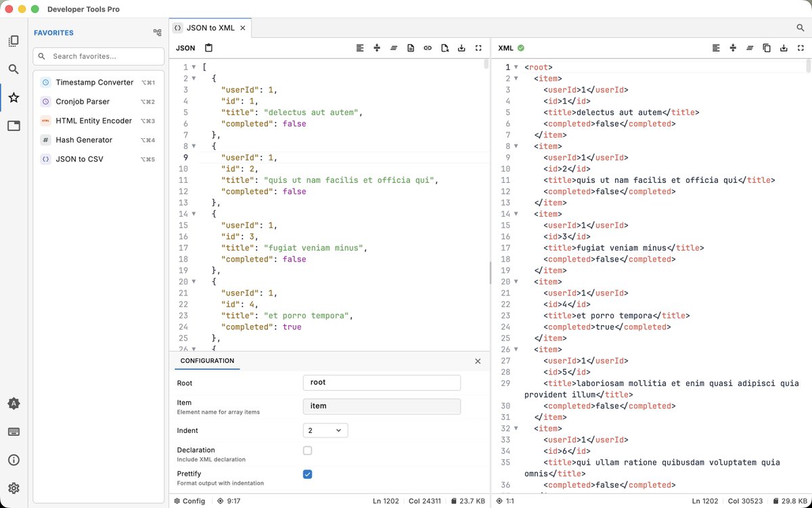Click the 9:17 cursor position indicator
The height and width of the screenshot is (508, 812).
(228, 501)
